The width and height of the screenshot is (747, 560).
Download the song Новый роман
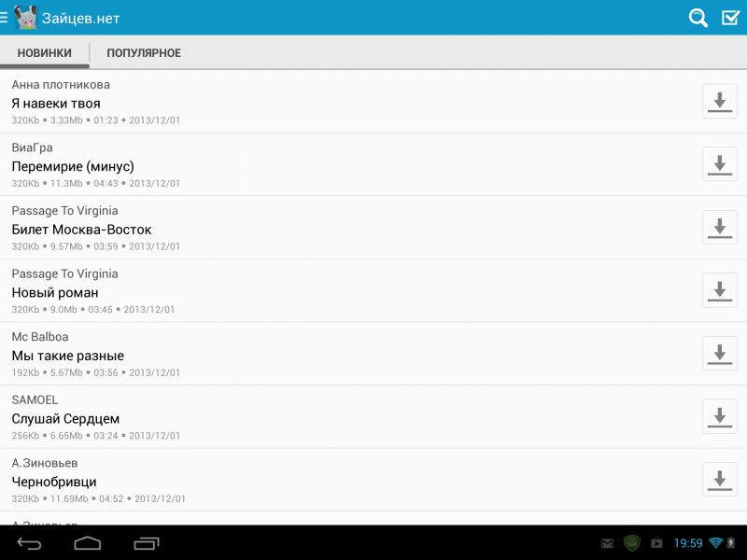pyautogui.click(x=719, y=290)
